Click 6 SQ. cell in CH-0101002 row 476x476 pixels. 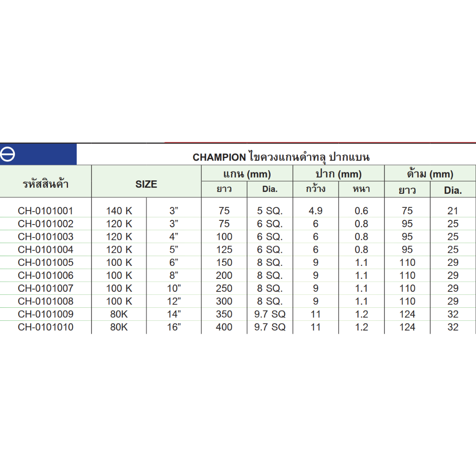[x=270, y=224]
